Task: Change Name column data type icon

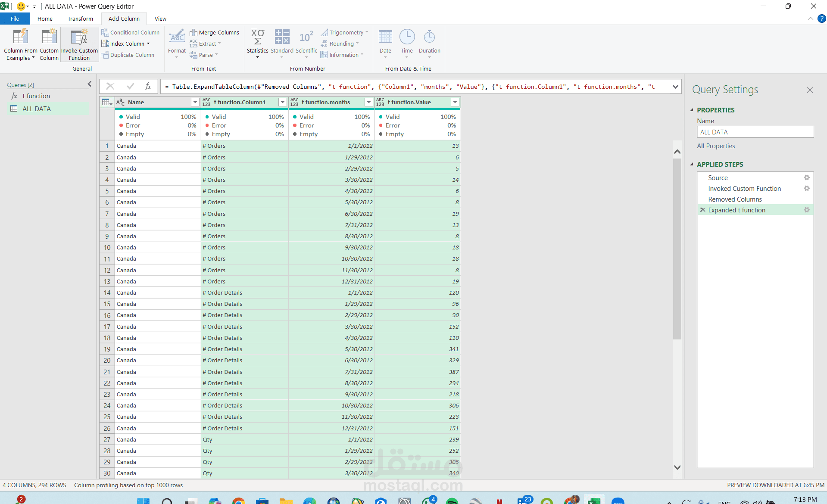Action: [120, 102]
